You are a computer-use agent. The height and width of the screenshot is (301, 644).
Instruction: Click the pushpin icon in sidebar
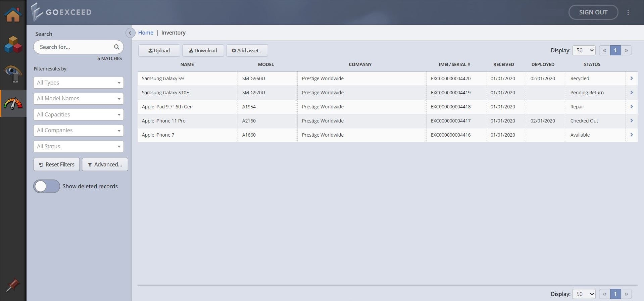click(13, 285)
